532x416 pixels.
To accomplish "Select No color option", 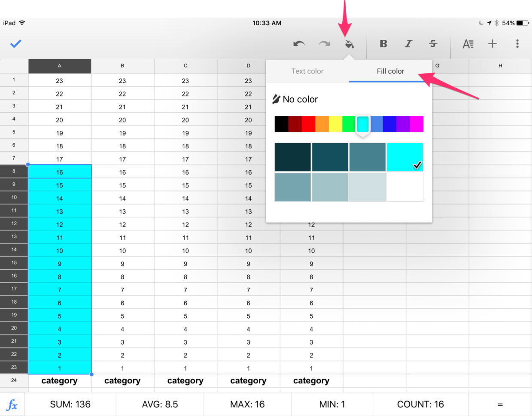I will [x=295, y=99].
